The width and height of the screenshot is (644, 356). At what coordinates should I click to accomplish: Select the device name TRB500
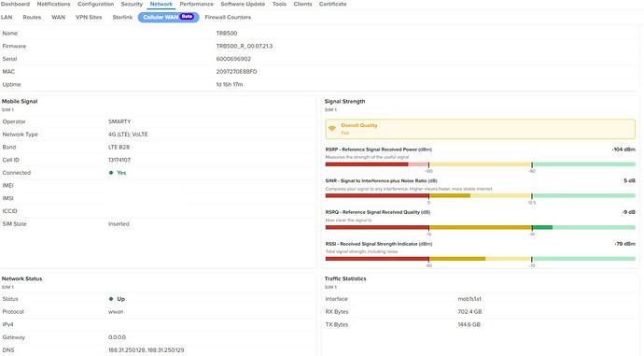227,34
